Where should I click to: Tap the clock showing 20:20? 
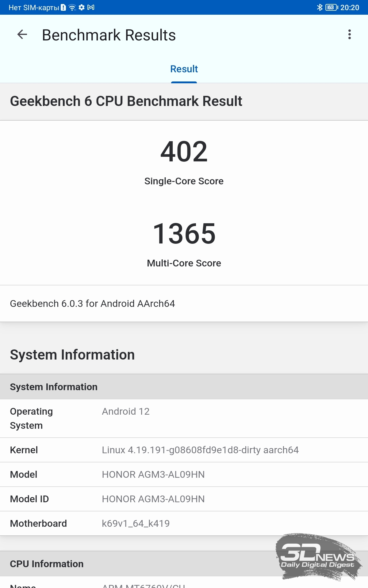(350, 7)
